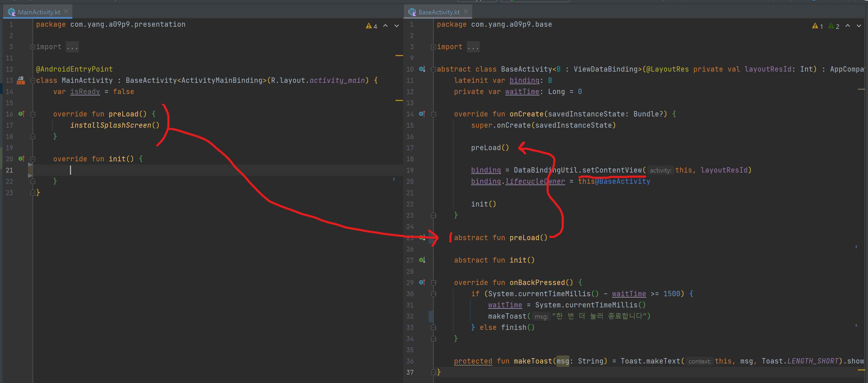The width and height of the screenshot is (868, 383).
Task: Click the collapsed import ellipsis in MainActivity.kt
Action: [72, 47]
